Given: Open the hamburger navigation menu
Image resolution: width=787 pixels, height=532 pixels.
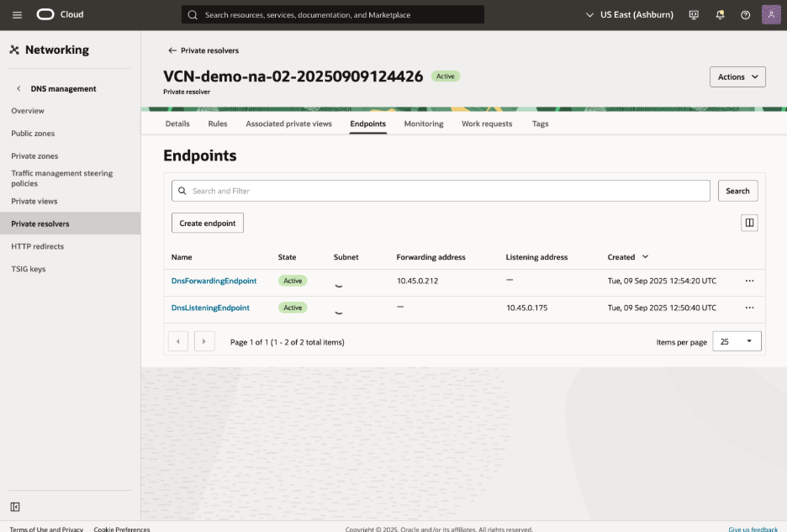Looking at the screenshot, I should tap(17, 14).
